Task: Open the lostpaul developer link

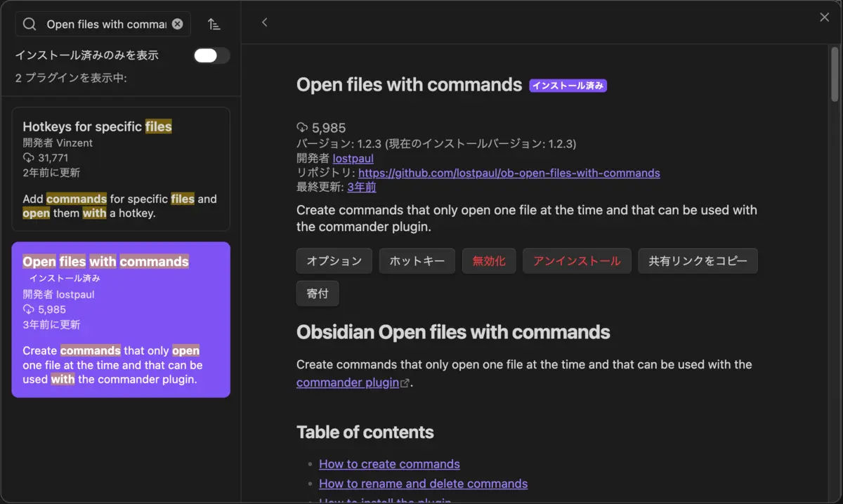Action: click(x=353, y=159)
